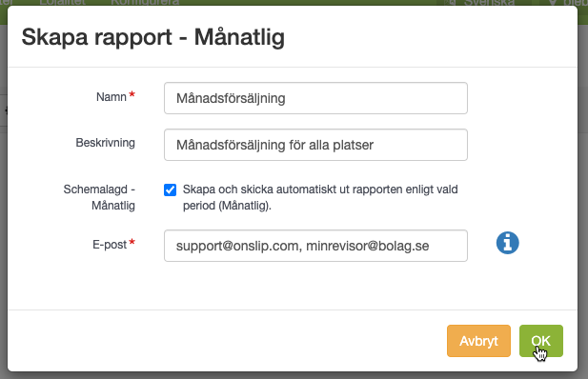Screen dimensions: 588x379
Task: Click the blue info icon beside E-post
Action: pyautogui.click(x=507, y=243)
